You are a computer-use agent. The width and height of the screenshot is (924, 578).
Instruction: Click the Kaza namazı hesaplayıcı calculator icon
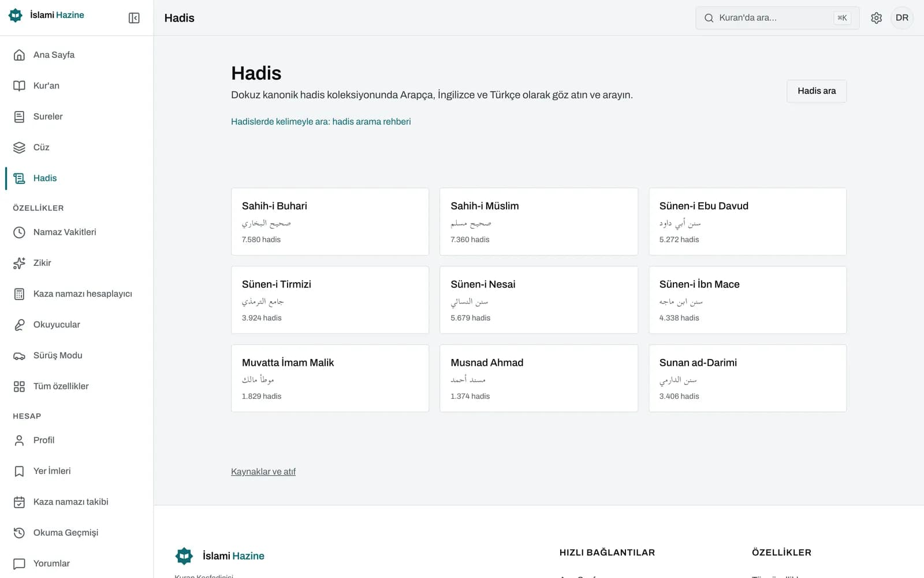(x=19, y=294)
